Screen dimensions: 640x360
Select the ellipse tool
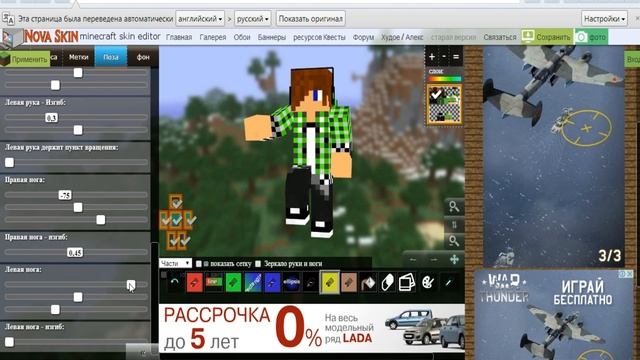[x=291, y=282]
